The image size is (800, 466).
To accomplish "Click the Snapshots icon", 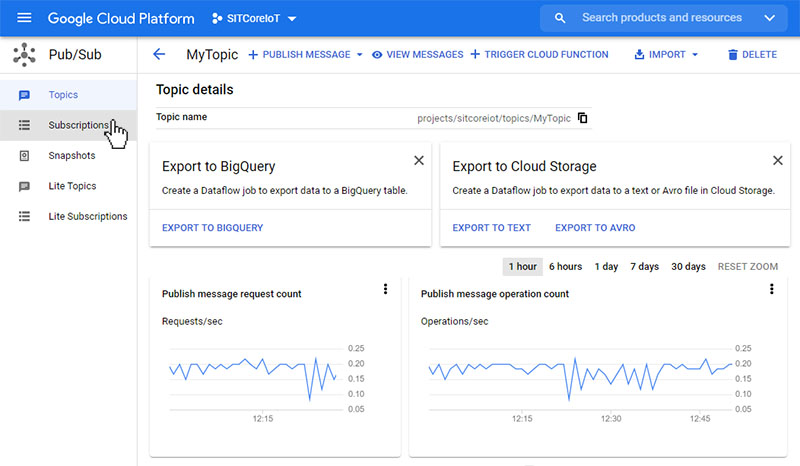I will (24, 156).
